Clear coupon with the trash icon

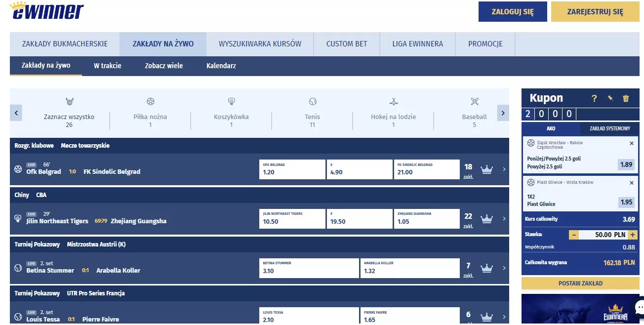tap(626, 98)
